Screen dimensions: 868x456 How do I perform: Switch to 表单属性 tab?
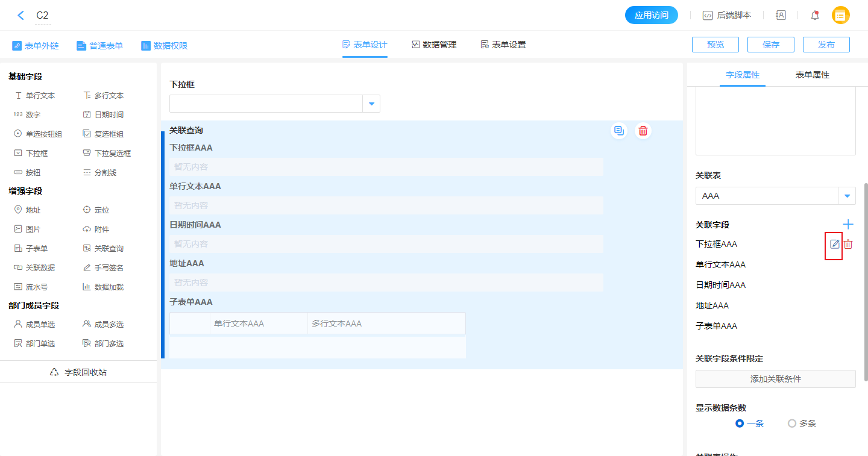812,75
